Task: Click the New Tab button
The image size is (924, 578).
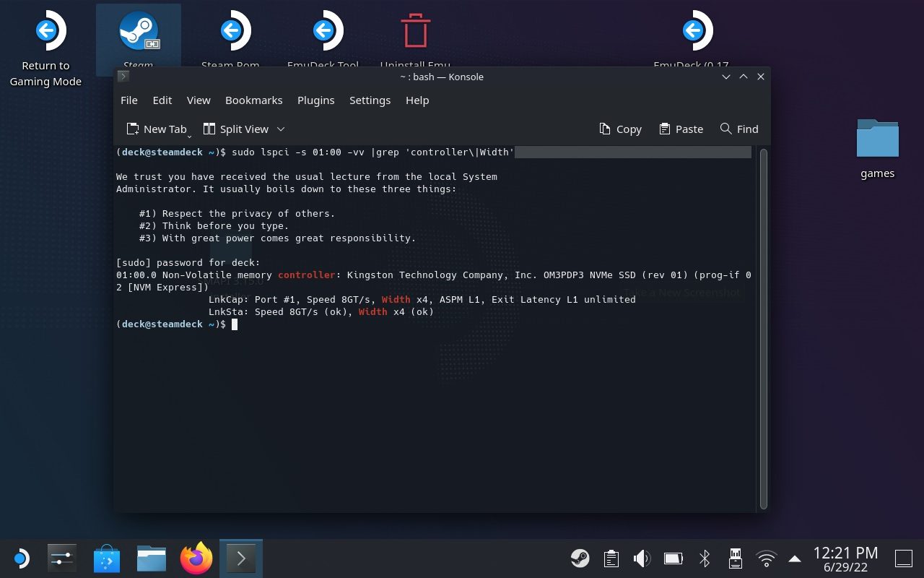Action: click(x=158, y=129)
